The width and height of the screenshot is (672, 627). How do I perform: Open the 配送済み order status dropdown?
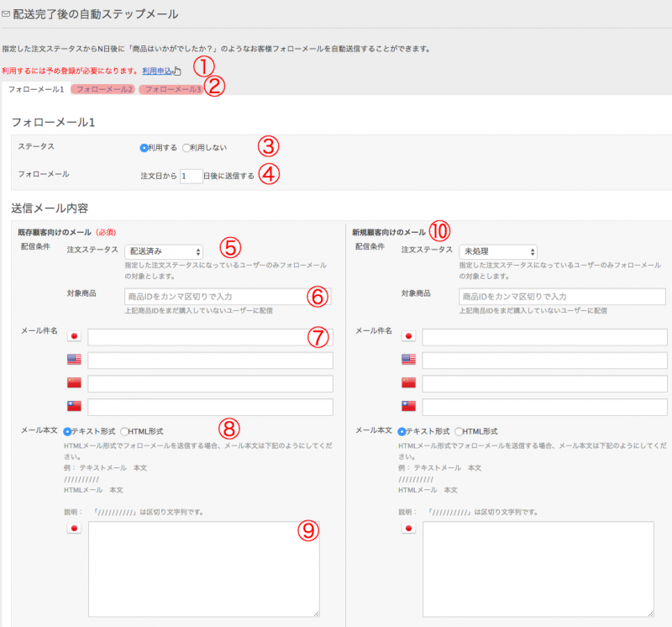pos(164,251)
